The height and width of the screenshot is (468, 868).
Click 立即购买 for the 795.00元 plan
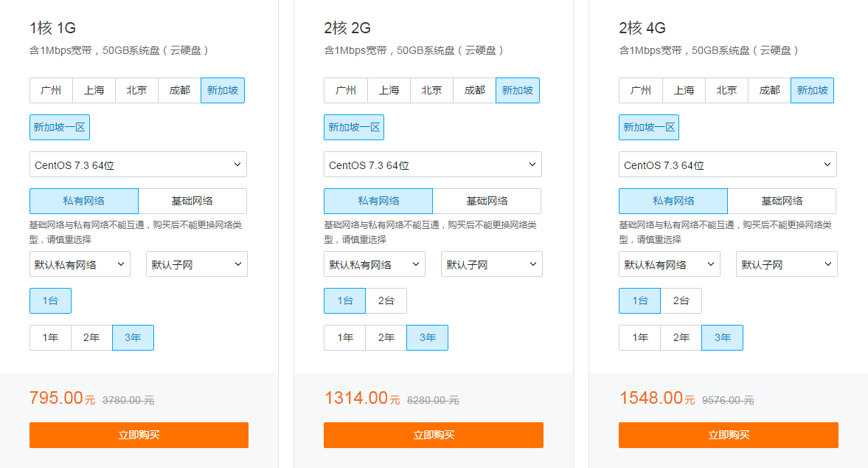(x=139, y=435)
